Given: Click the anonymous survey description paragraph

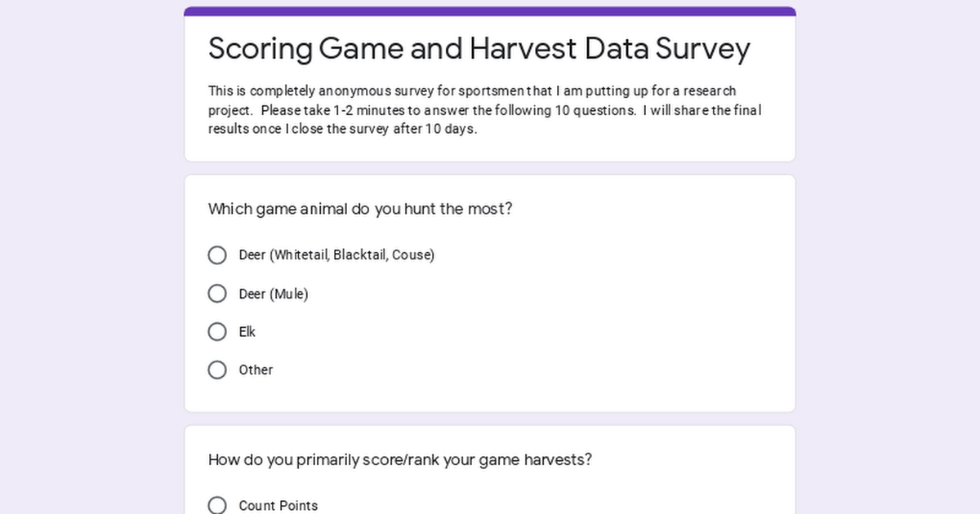Looking at the screenshot, I should (484, 110).
